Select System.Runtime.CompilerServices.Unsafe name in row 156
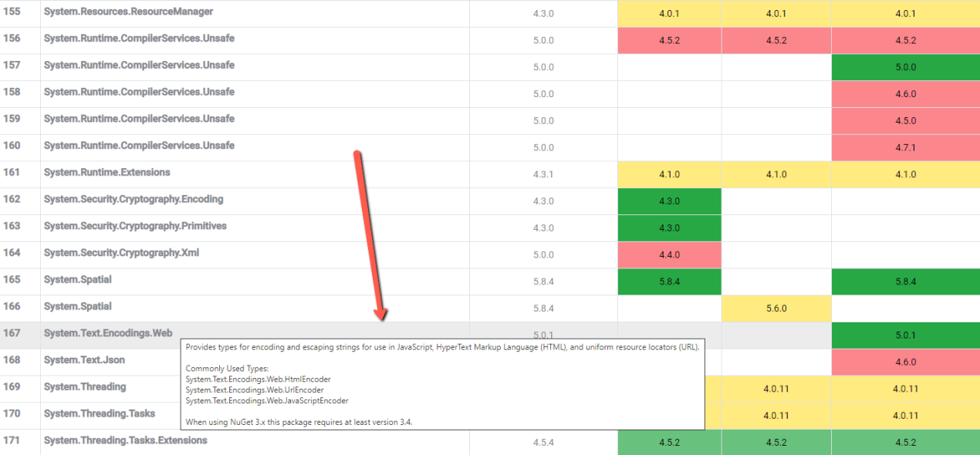Viewport: 980px width, 455px height. click(139, 39)
